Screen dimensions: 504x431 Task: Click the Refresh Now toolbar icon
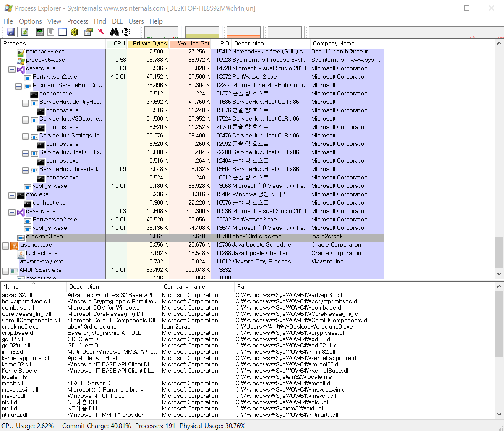point(25,32)
